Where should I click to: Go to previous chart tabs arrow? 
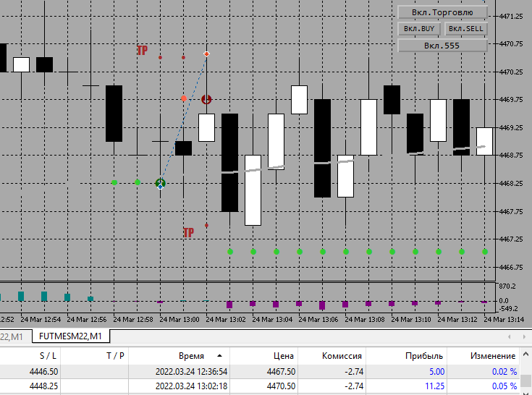point(510,336)
